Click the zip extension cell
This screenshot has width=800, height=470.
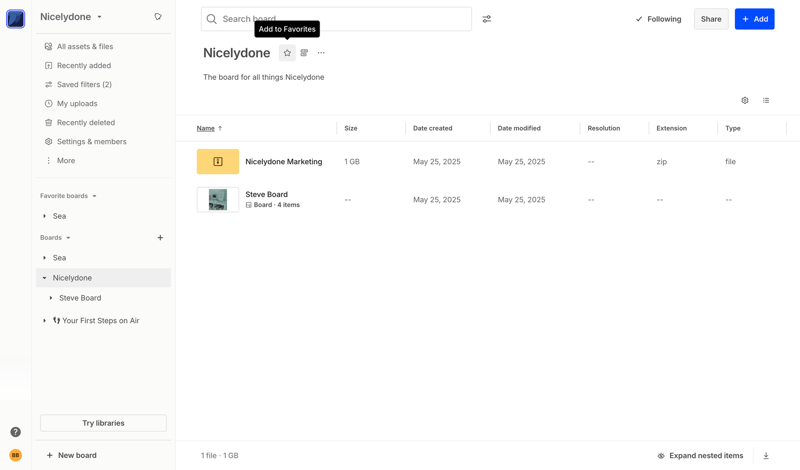pyautogui.click(x=662, y=162)
